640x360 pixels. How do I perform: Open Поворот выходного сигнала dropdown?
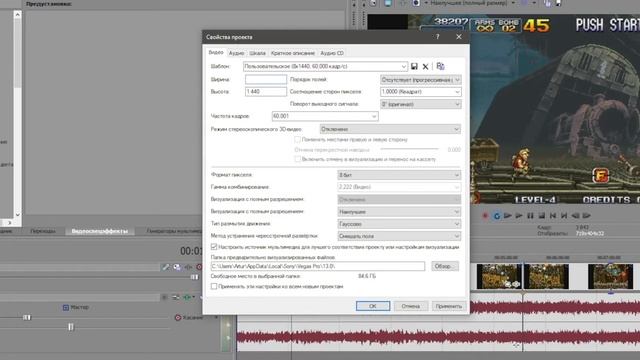[x=420, y=104]
